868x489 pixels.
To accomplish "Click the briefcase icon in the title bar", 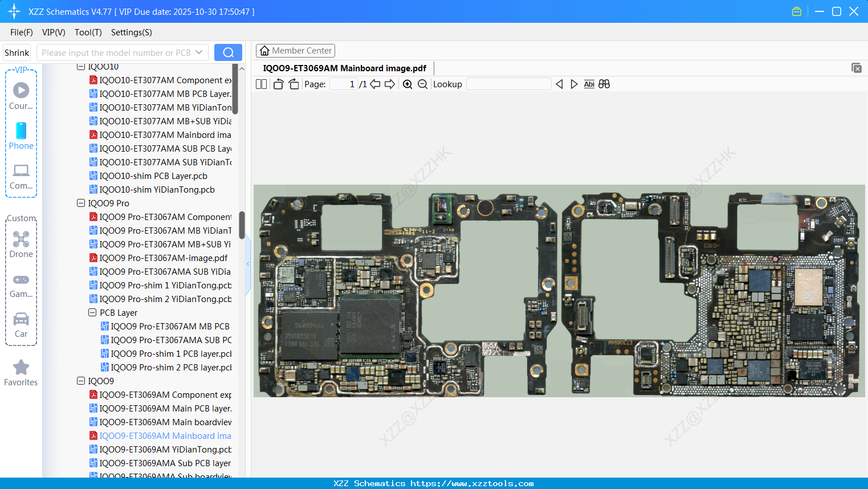I will point(796,11).
